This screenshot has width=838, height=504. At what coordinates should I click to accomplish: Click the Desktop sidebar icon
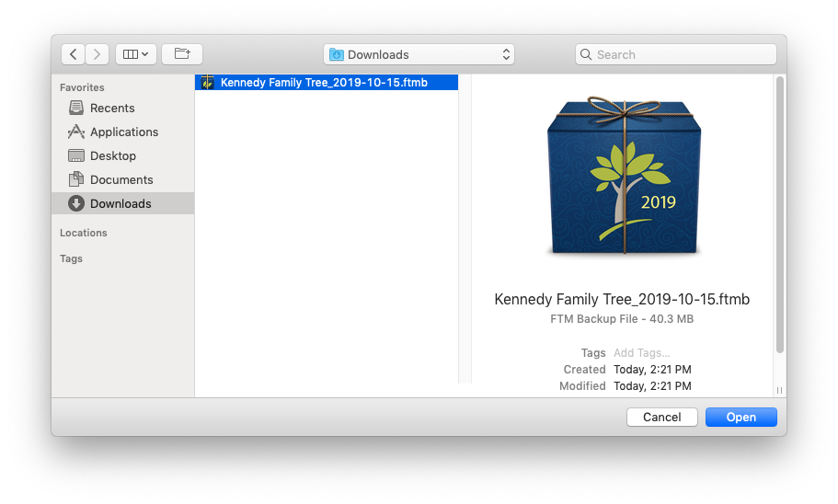76,155
